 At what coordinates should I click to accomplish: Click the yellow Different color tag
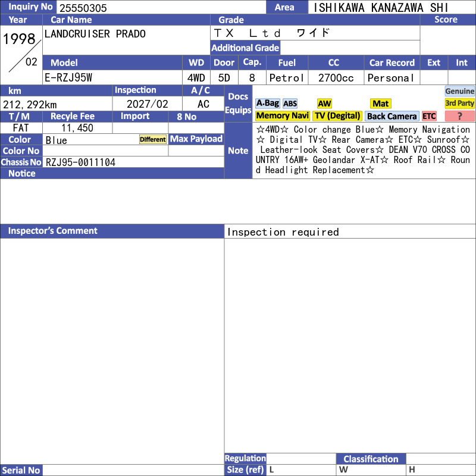[153, 139]
